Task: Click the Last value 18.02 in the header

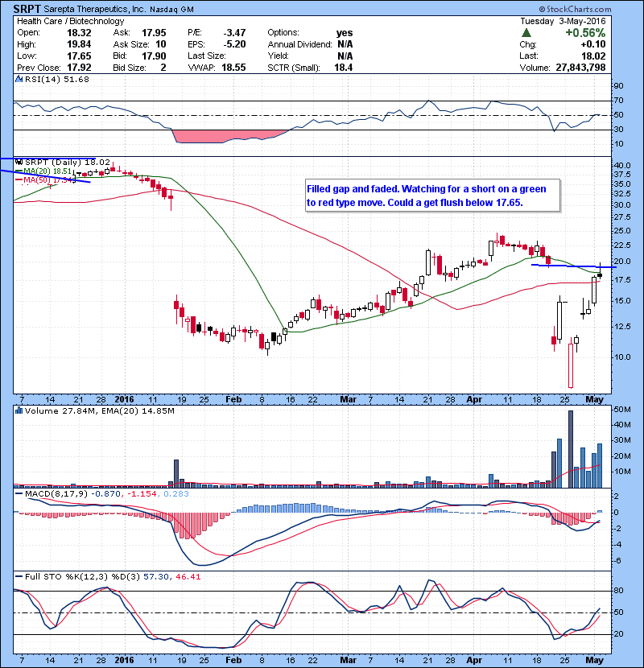Action: (x=593, y=56)
